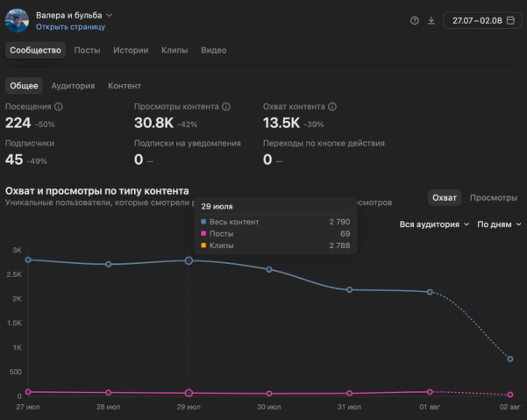Click the download statistics icon
527x420 pixels.
[431, 21]
